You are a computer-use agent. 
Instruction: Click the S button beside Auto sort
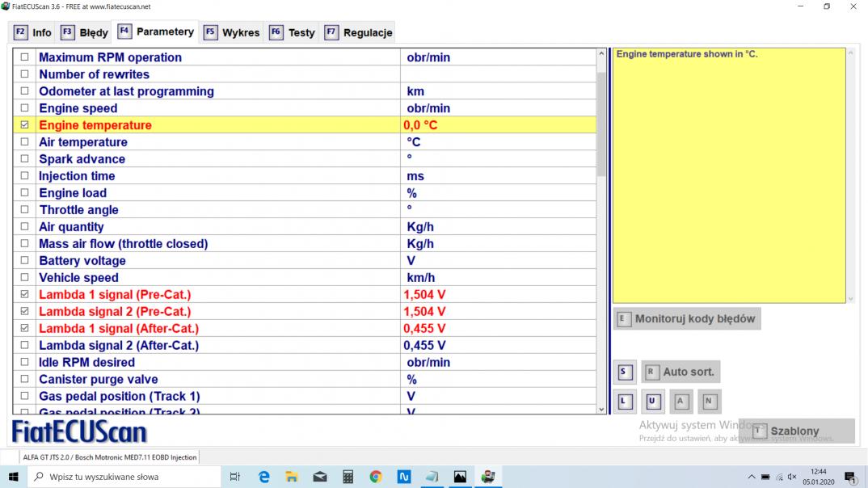pyautogui.click(x=625, y=372)
